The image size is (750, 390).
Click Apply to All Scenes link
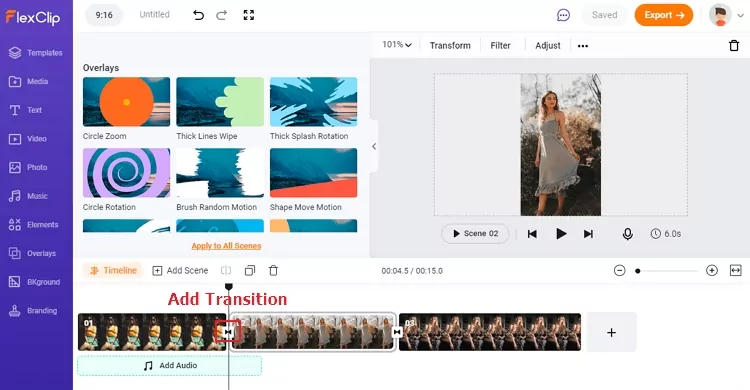tap(226, 246)
